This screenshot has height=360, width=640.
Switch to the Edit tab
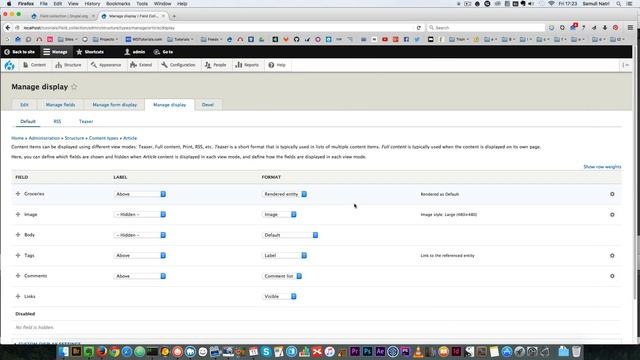(x=24, y=105)
